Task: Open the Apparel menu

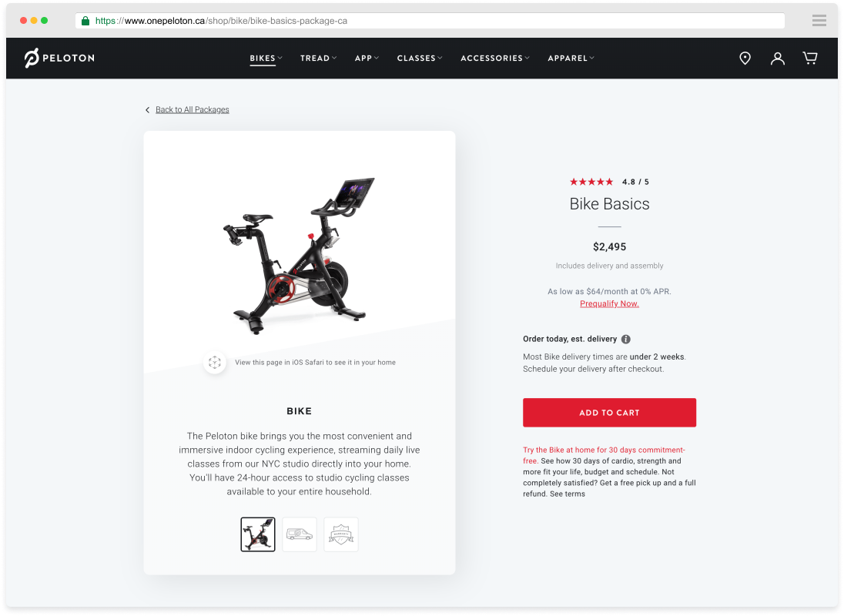Action: 571,58
